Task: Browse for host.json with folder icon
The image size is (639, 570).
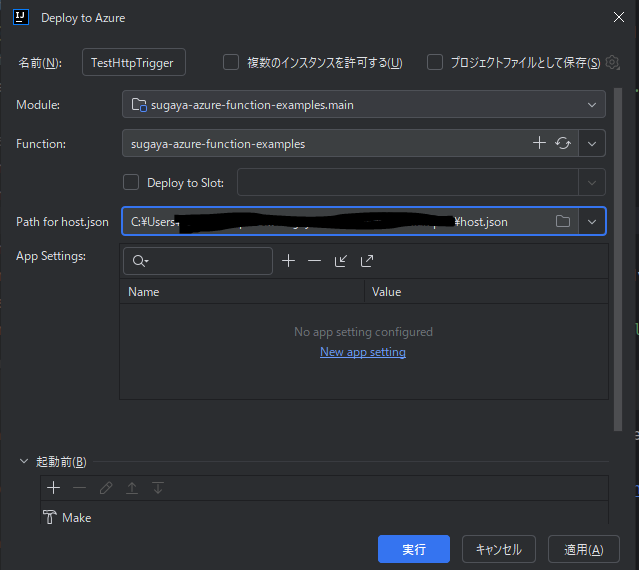Action: (563, 221)
